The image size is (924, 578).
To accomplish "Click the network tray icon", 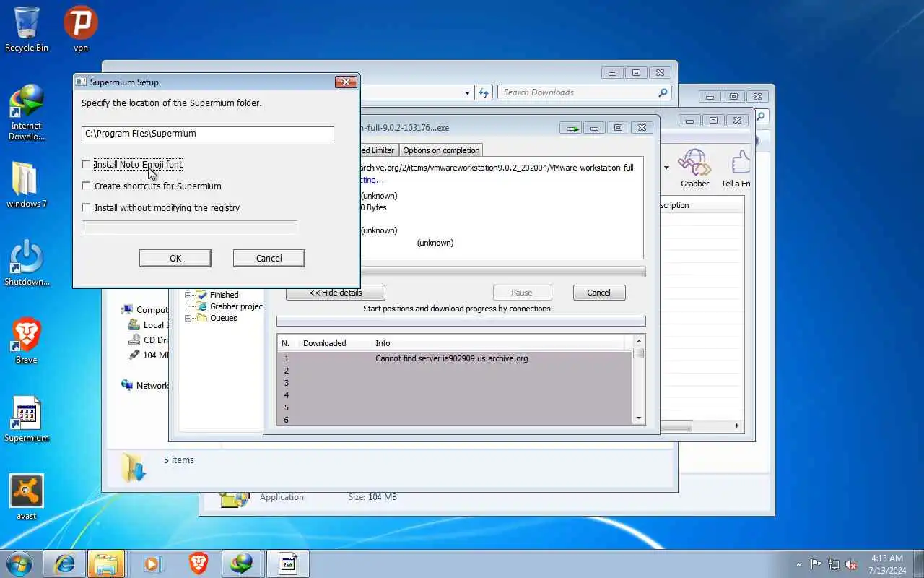I will (834, 564).
